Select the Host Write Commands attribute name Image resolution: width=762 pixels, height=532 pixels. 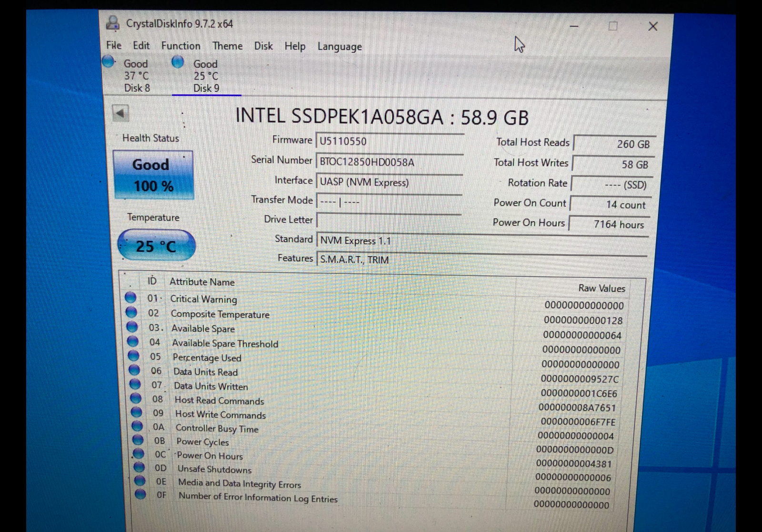[x=221, y=414]
